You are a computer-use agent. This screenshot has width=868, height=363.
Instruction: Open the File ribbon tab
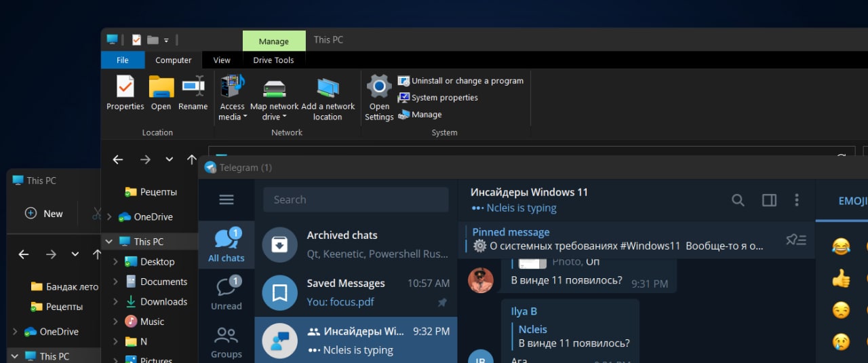[123, 60]
